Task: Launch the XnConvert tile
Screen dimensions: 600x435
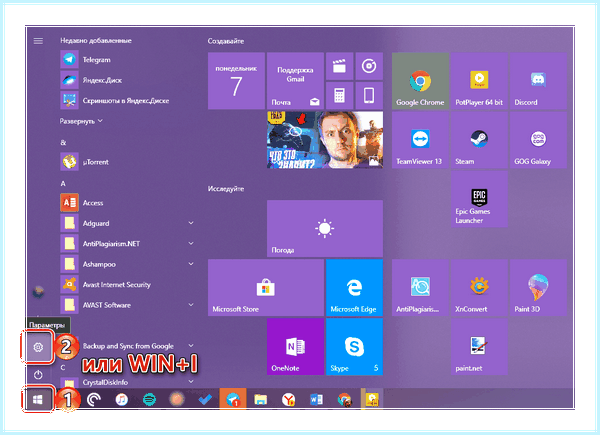Action: coord(479,288)
